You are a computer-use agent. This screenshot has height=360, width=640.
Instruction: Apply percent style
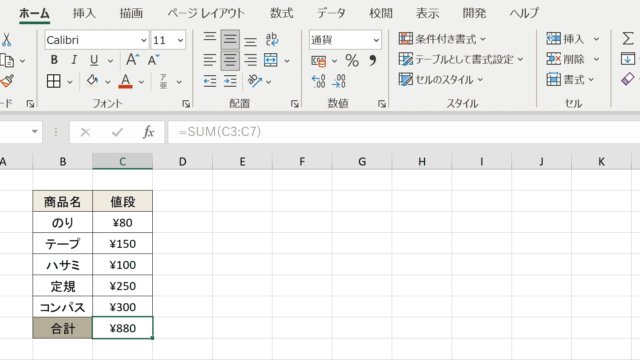click(x=352, y=61)
